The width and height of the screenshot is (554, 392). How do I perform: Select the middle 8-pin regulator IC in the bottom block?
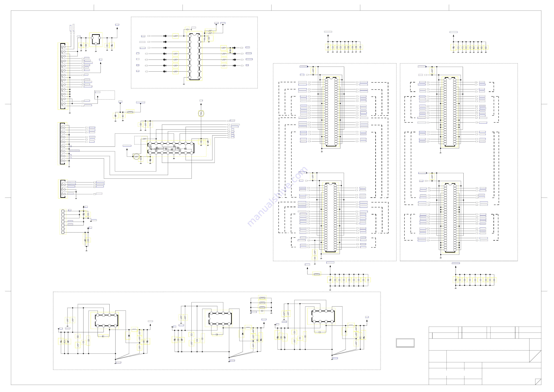pyautogui.click(x=220, y=319)
